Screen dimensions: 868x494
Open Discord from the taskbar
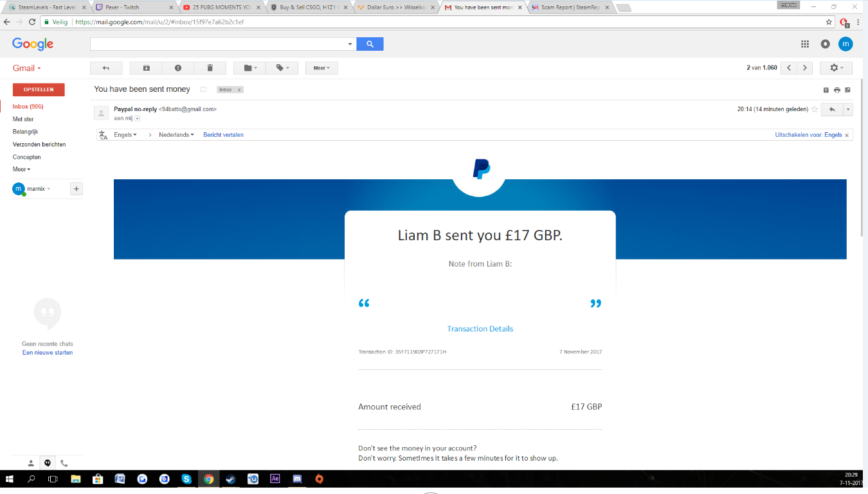tap(297, 479)
